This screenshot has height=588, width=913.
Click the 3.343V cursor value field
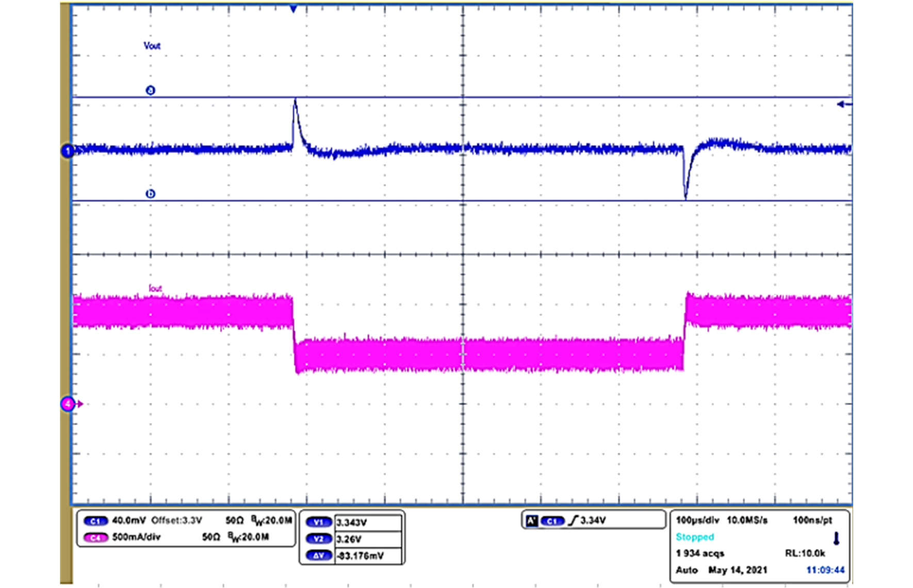[368, 522]
